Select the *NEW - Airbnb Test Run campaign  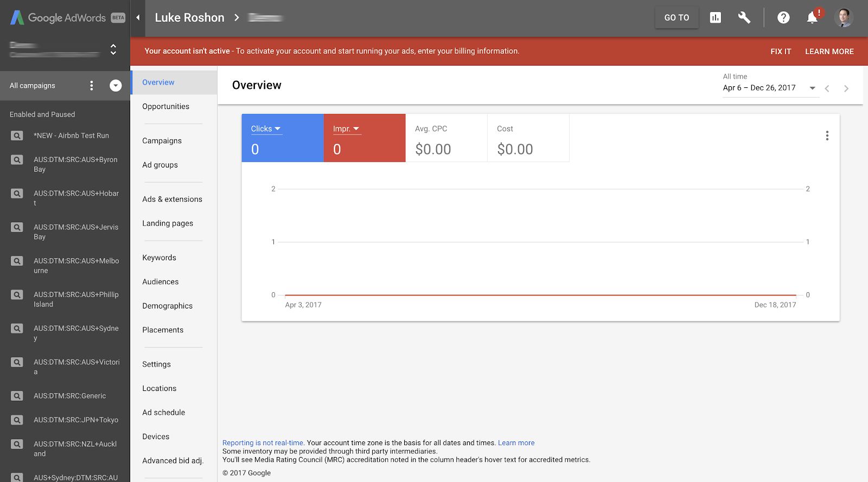71,136
